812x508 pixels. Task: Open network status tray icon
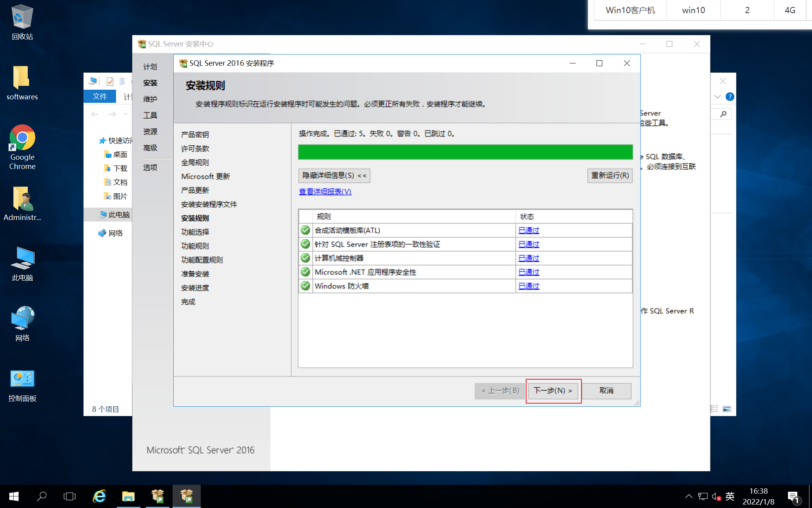point(703,496)
